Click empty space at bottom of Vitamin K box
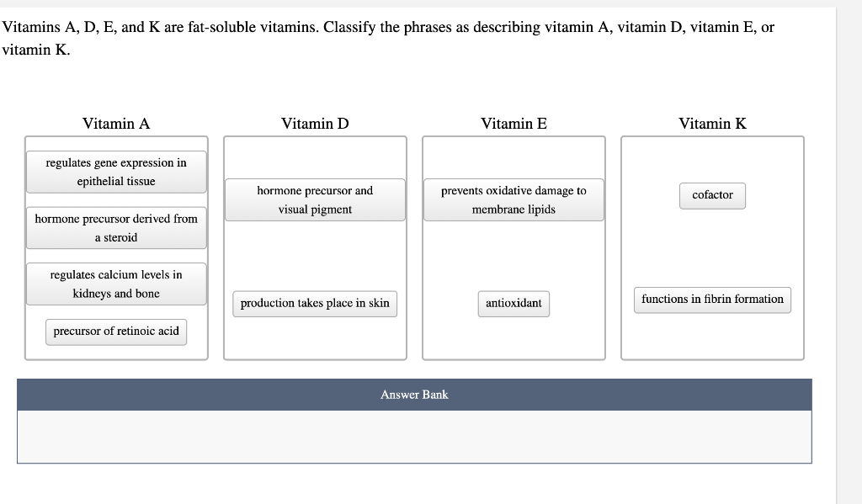The width and height of the screenshot is (862, 504). point(712,337)
